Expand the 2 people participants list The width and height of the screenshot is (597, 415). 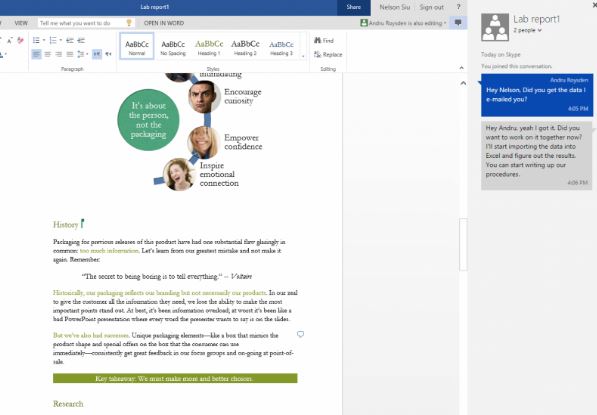click(x=527, y=30)
